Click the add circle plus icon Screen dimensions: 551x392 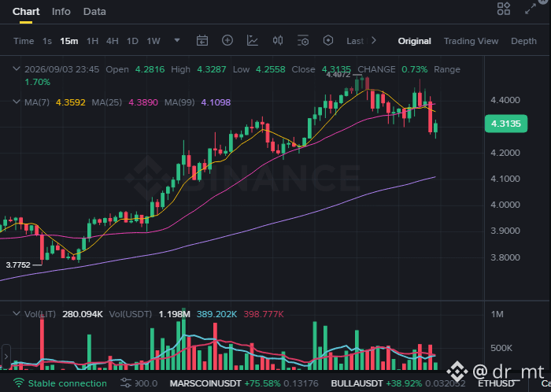pos(227,40)
